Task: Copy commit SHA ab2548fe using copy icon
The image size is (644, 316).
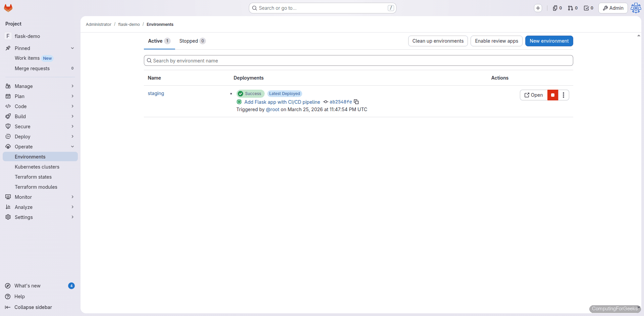Action: pyautogui.click(x=356, y=102)
